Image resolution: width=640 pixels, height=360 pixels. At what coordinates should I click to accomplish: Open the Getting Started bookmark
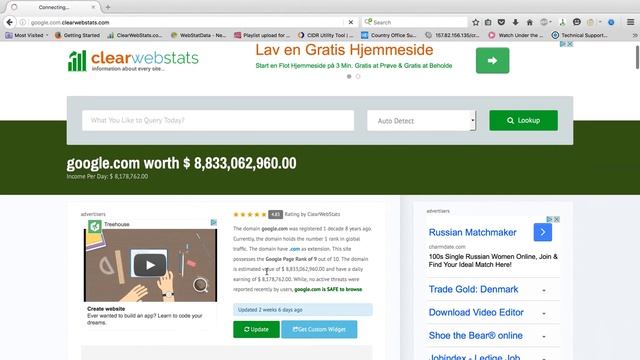[x=78, y=36]
